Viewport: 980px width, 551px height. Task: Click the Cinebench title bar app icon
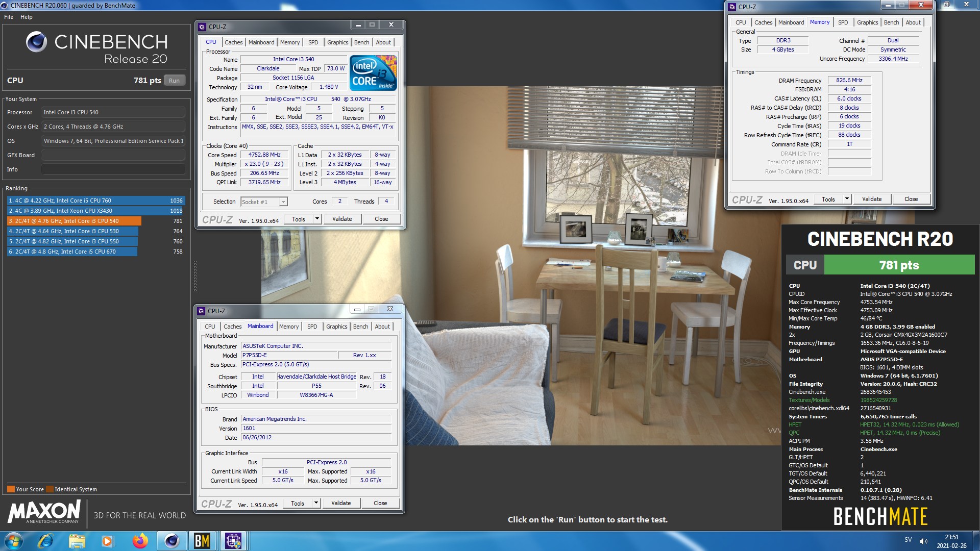coord(5,6)
